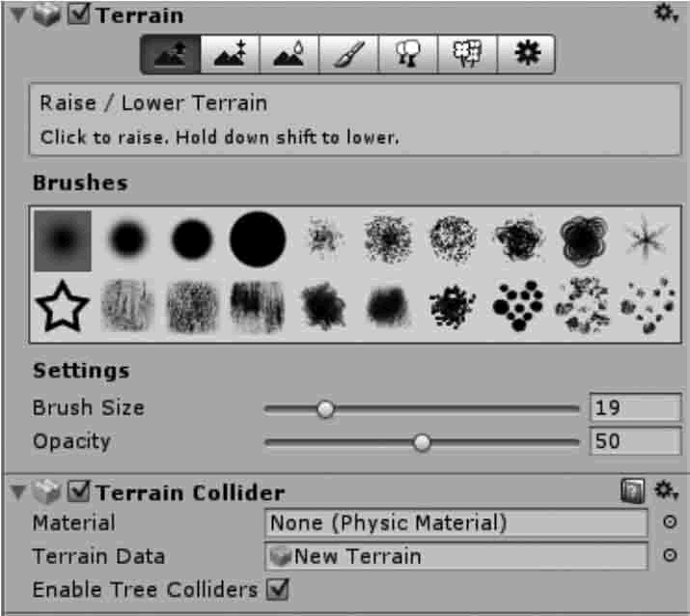Uncheck Enable Tree Colliders
This screenshot has height=616, width=690.
tap(279, 588)
